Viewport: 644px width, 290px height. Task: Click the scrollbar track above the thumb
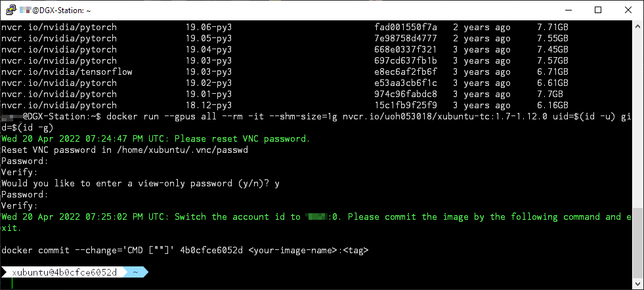(x=638, y=131)
